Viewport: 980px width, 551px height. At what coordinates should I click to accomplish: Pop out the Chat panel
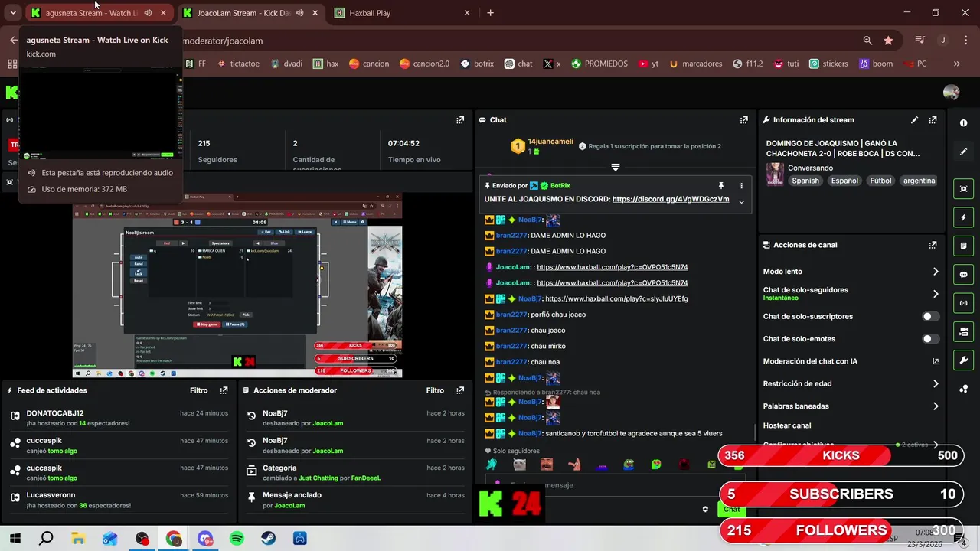[x=743, y=120]
